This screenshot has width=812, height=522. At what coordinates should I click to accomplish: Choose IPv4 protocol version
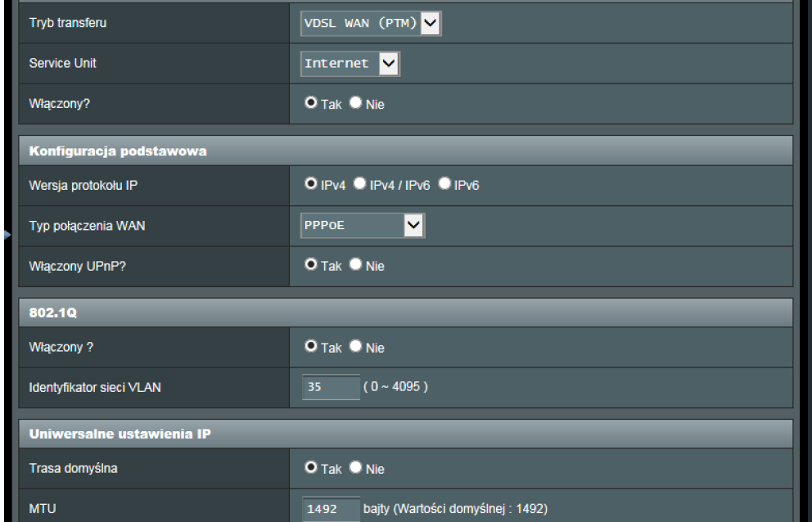[311, 184]
